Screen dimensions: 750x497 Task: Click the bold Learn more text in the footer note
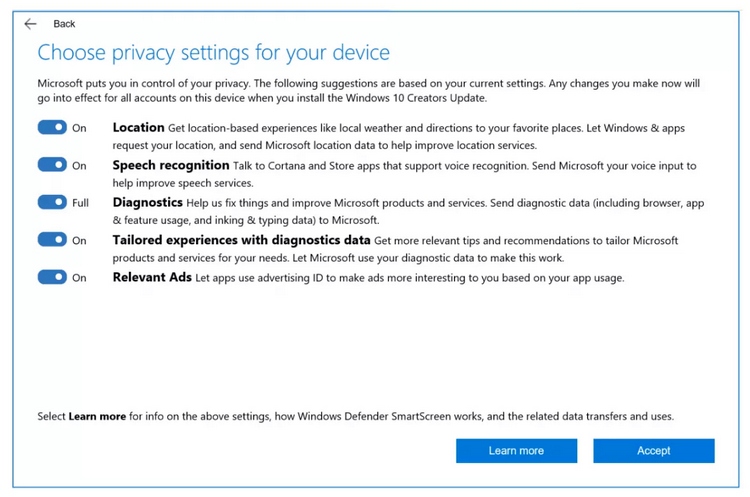click(97, 416)
